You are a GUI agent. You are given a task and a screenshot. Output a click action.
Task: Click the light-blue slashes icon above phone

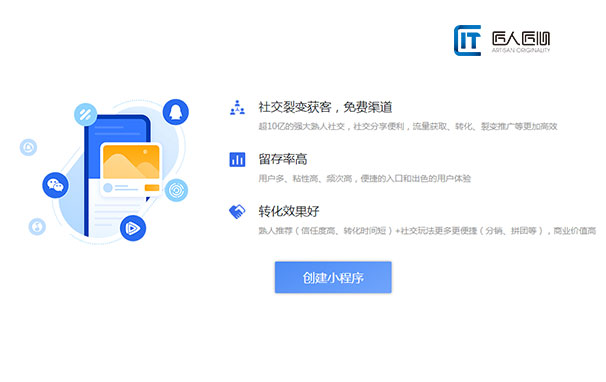tap(85, 114)
